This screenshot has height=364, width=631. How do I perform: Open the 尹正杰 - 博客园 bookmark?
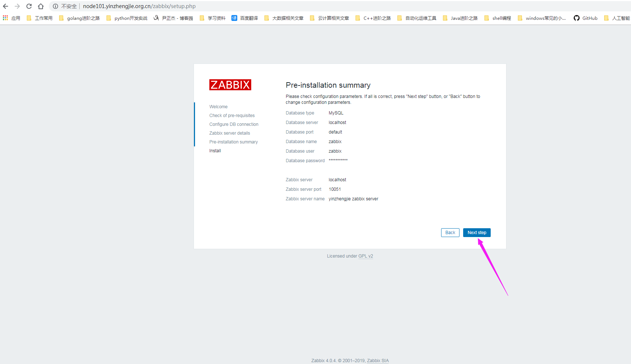point(173,18)
